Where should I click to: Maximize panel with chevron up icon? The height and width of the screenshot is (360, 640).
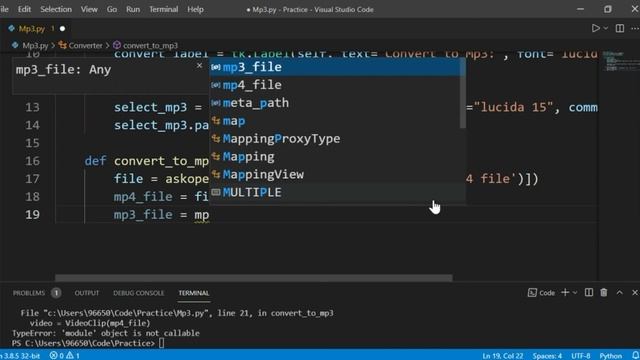(620, 292)
